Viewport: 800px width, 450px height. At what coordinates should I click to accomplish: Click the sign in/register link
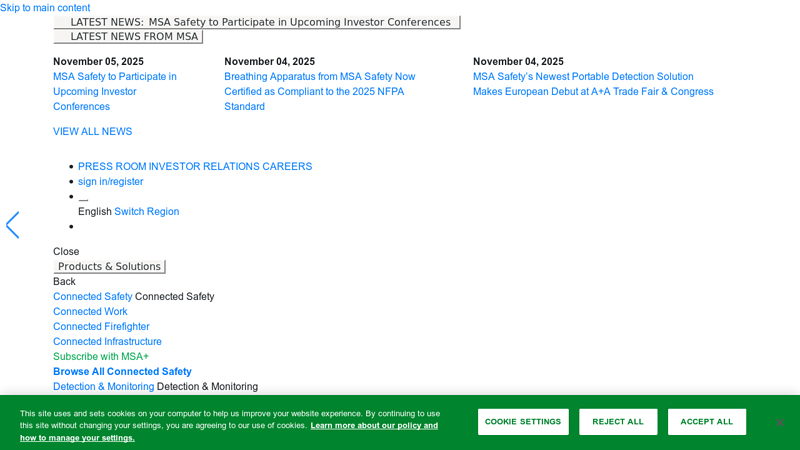click(110, 182)
